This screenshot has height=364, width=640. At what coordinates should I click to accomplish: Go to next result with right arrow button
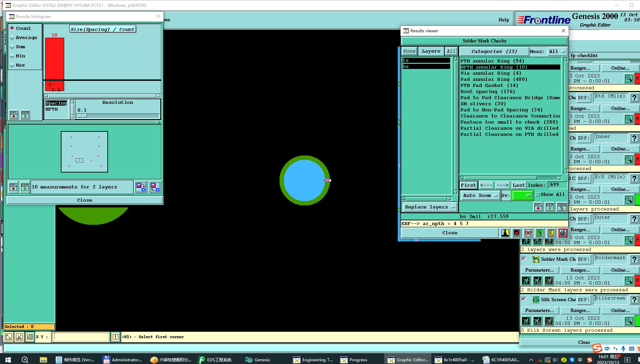coord(502,185)
